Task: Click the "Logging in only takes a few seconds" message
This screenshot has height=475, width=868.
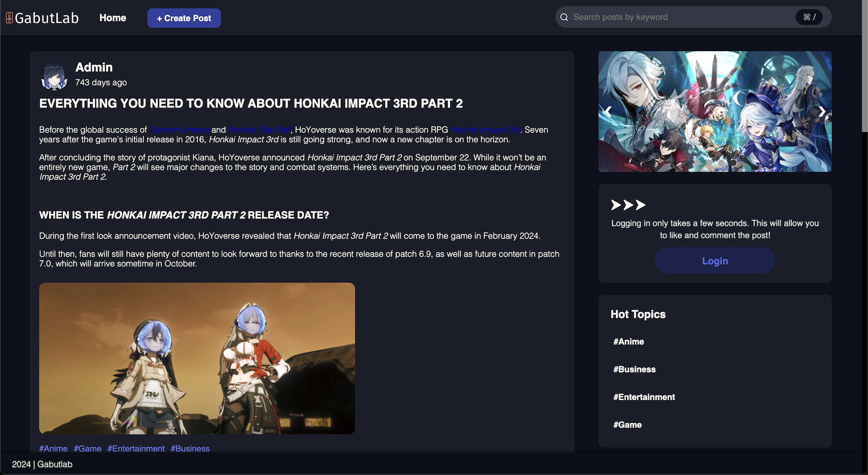Action: [x=715, y=229]
